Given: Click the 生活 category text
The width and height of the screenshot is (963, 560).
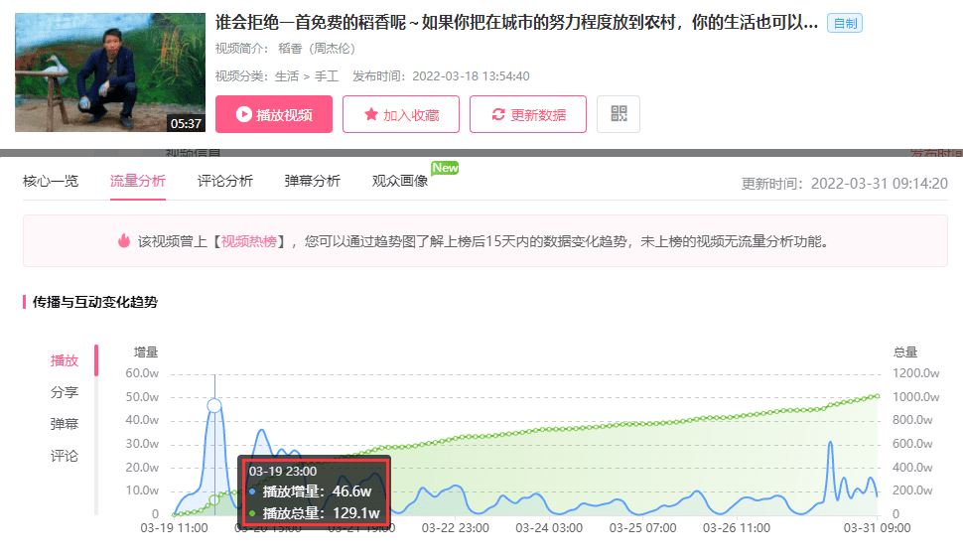Looking at the screenshot, I should (286, 76).
